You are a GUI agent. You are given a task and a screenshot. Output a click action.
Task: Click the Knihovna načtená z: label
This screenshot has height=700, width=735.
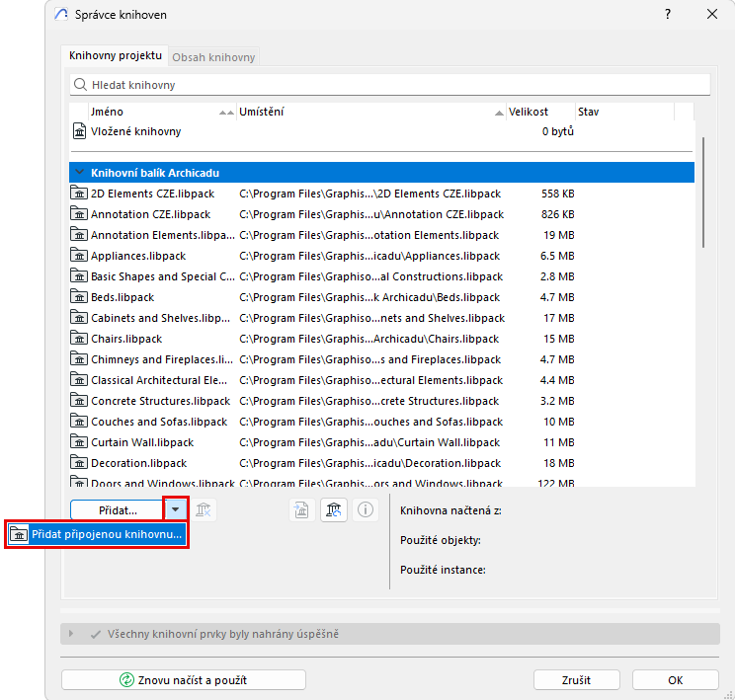click(x=450, y=510)
